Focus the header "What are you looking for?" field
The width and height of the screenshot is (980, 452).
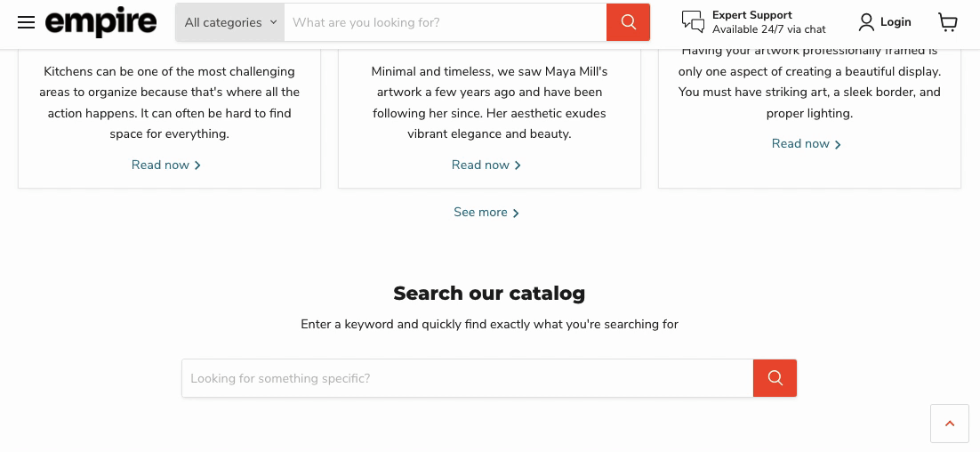click(x=445, y=22)
